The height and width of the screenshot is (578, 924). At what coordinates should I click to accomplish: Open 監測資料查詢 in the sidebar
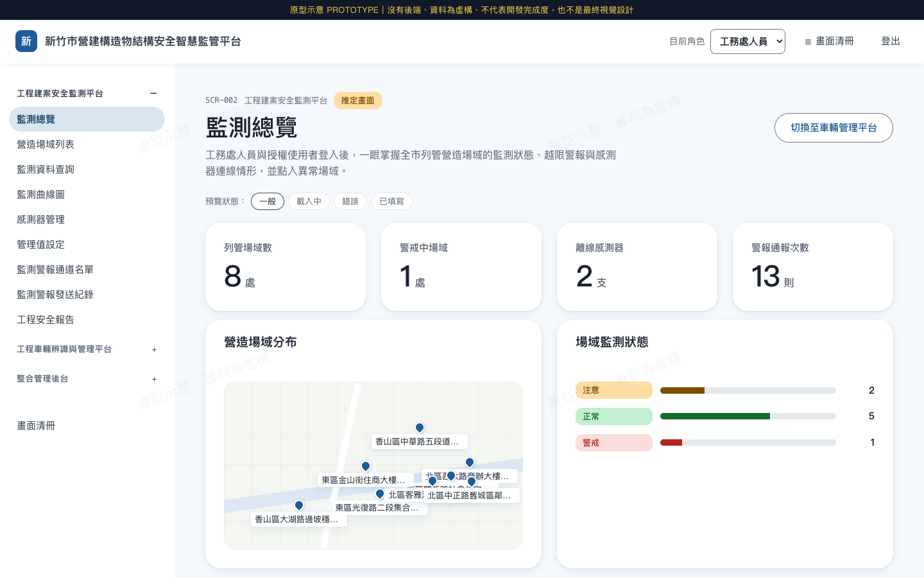pyautogui.click(x=87, y=170)
